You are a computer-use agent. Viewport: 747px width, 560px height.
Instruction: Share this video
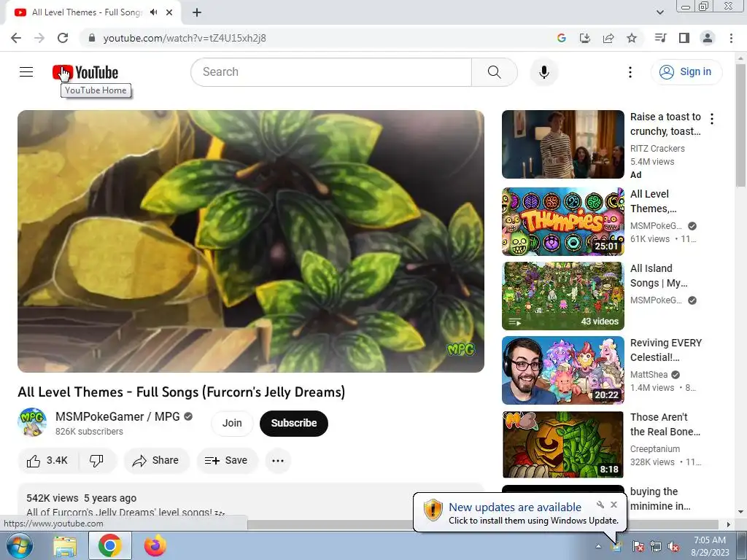[x=156, y=461]
